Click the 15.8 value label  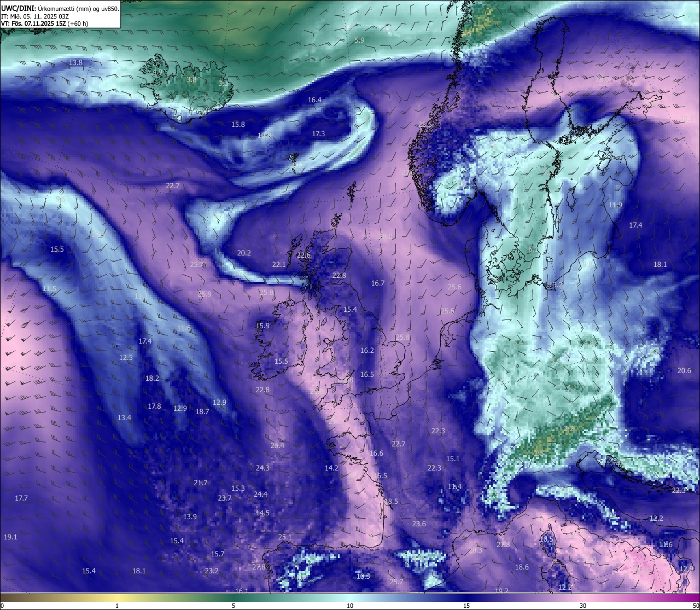[x=238, y=125]
